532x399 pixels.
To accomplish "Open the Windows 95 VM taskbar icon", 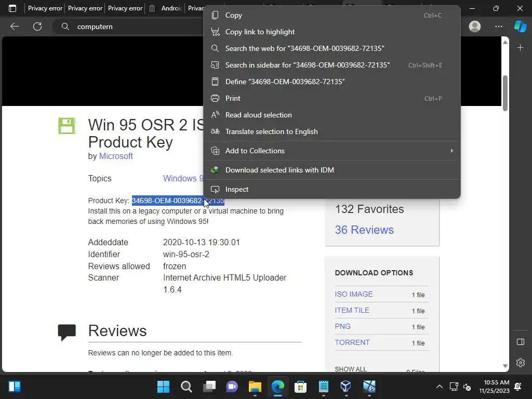I will 369,387.
